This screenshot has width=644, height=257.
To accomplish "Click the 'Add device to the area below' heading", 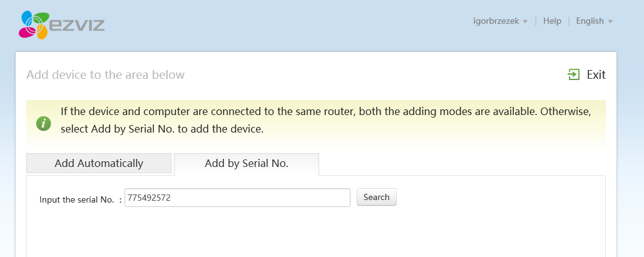I will [x=106, y=74].
